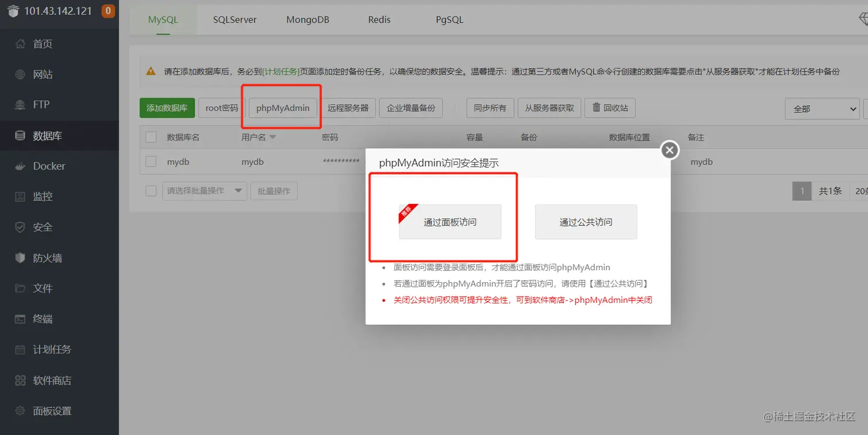Click the 容量 column header
868x435 pixels.
(x=475, y=137)
